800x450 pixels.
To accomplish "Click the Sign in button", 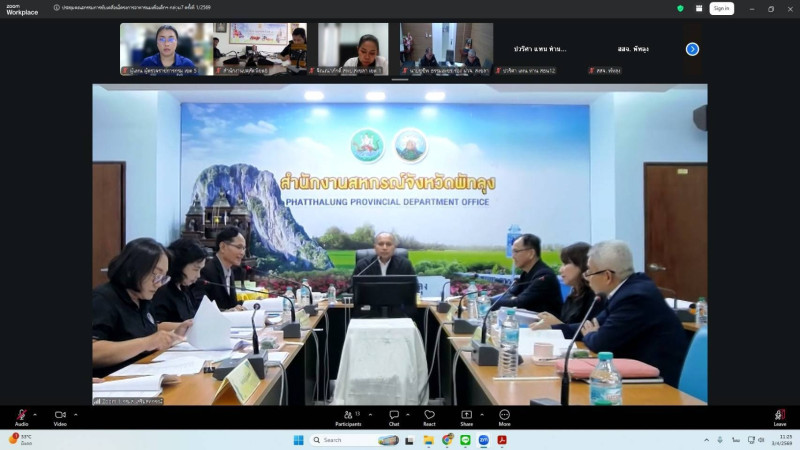I will (x=721, y=8).
